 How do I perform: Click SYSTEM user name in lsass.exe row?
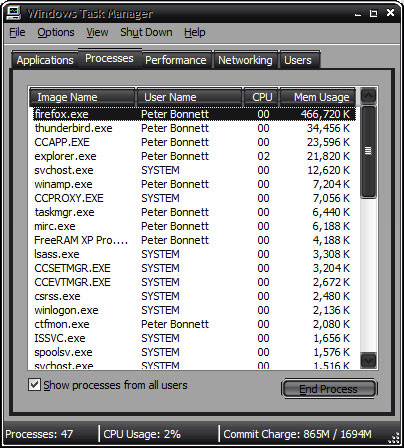point(160,254)
